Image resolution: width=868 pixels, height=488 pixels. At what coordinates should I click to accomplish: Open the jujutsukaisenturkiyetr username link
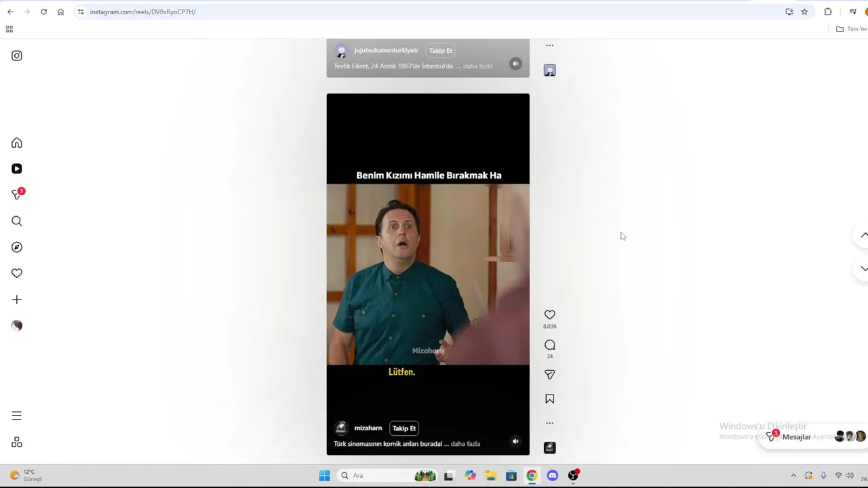click(387, 50)
